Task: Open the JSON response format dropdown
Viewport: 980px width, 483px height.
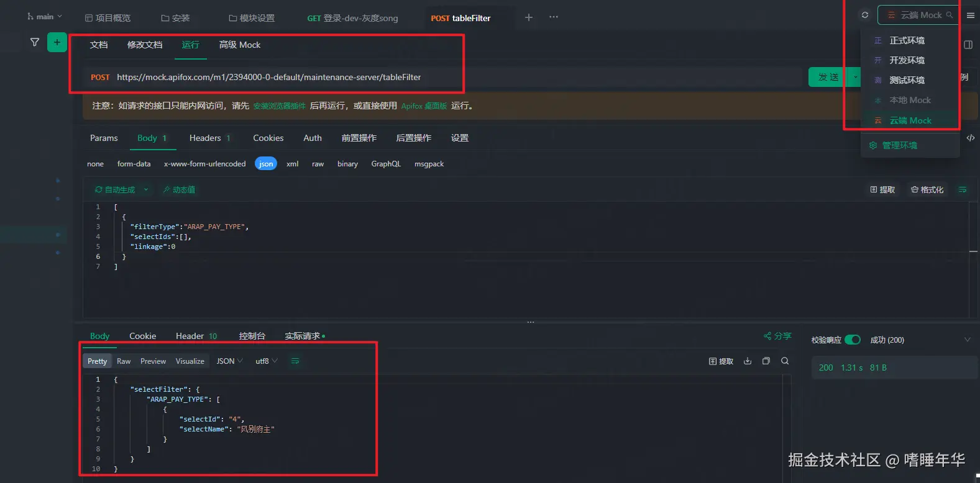Action: pos(229,361)
